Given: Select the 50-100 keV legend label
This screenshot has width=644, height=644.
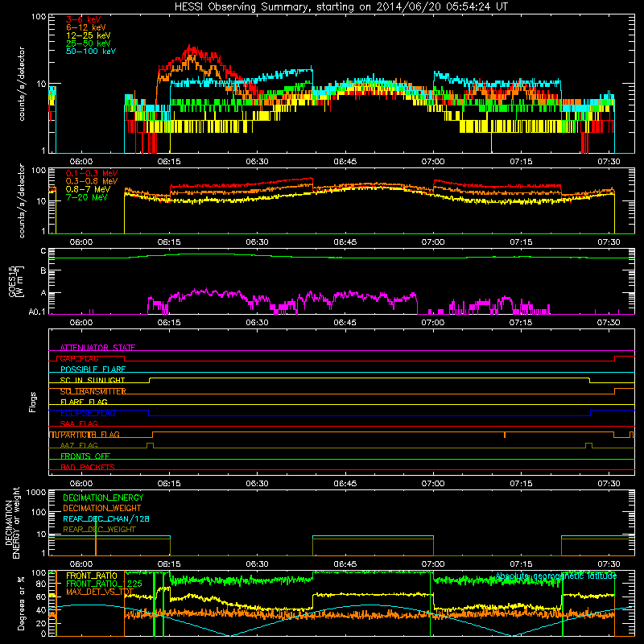Looking at the screenshot, I should (x=91, y=52).
